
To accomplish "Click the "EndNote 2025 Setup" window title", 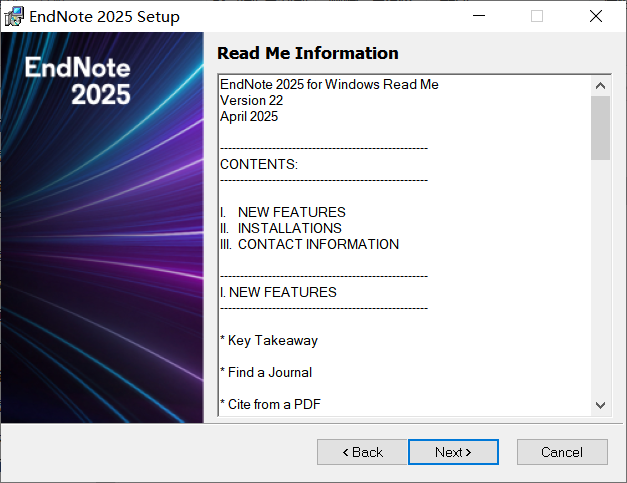I will coord(104,17).
